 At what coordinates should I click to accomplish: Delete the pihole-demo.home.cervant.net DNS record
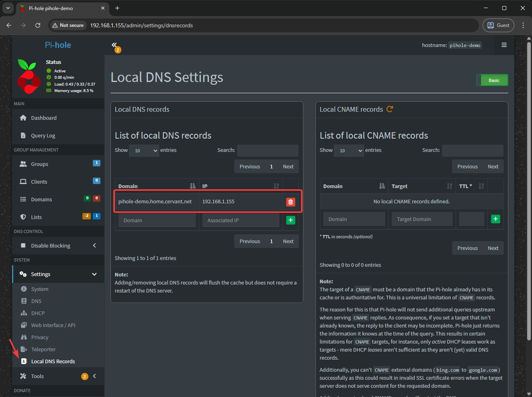[x=290, y=202]
